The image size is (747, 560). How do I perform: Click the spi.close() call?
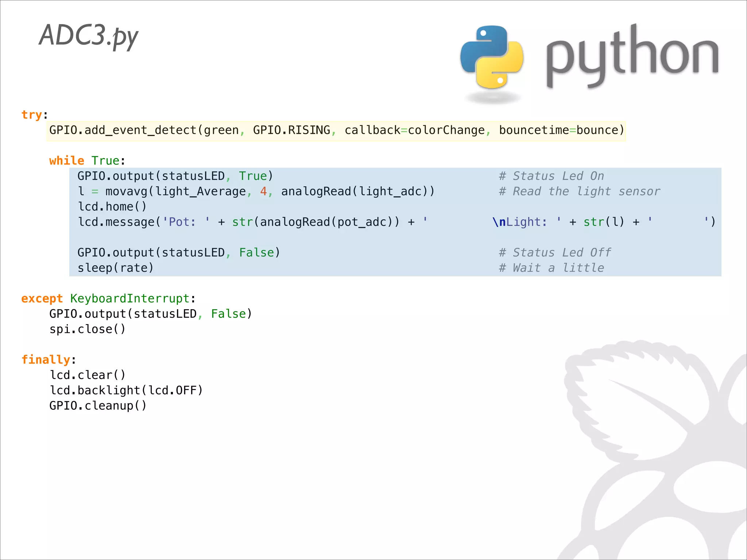tap(88, 330)
